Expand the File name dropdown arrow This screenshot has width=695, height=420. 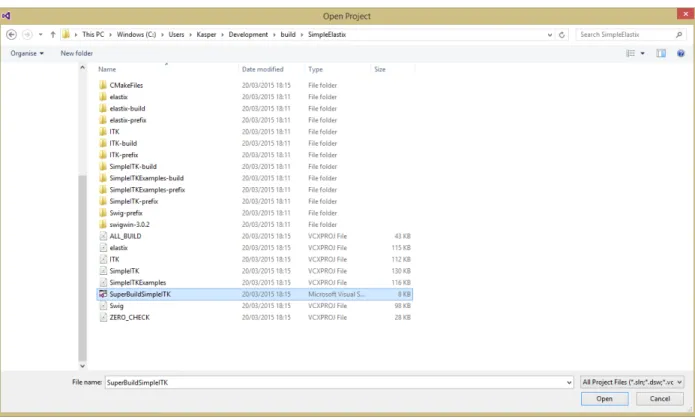569,382
